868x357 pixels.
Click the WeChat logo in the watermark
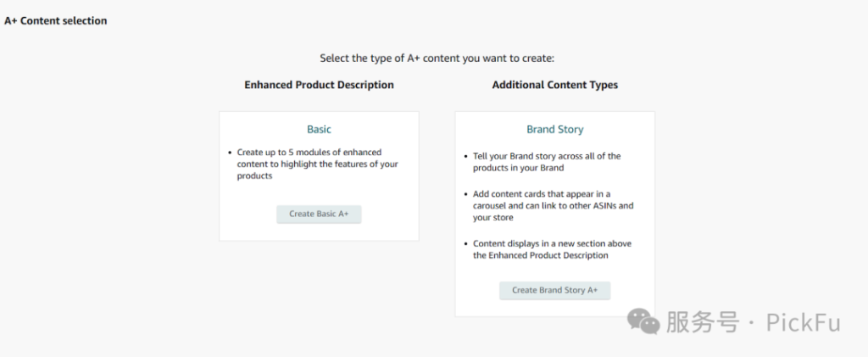pyautogui.click(x=643, y=321)
